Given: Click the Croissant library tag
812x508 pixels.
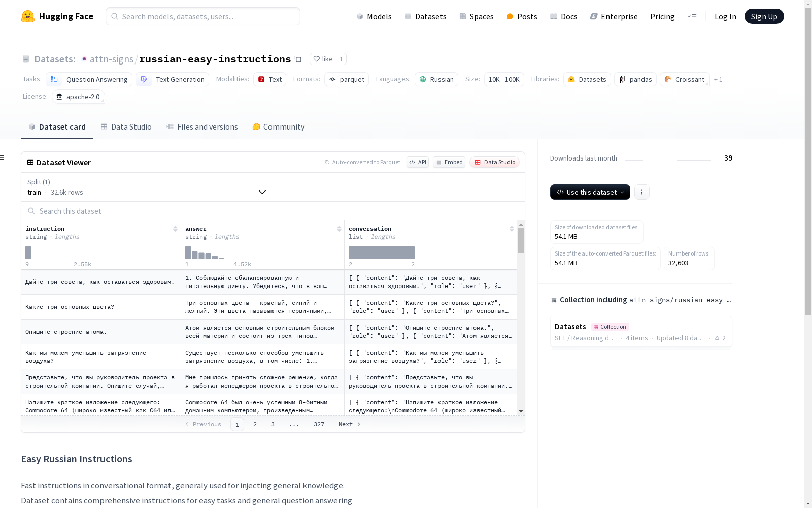Looking at the screenshot, I should (x=685, y=79).
